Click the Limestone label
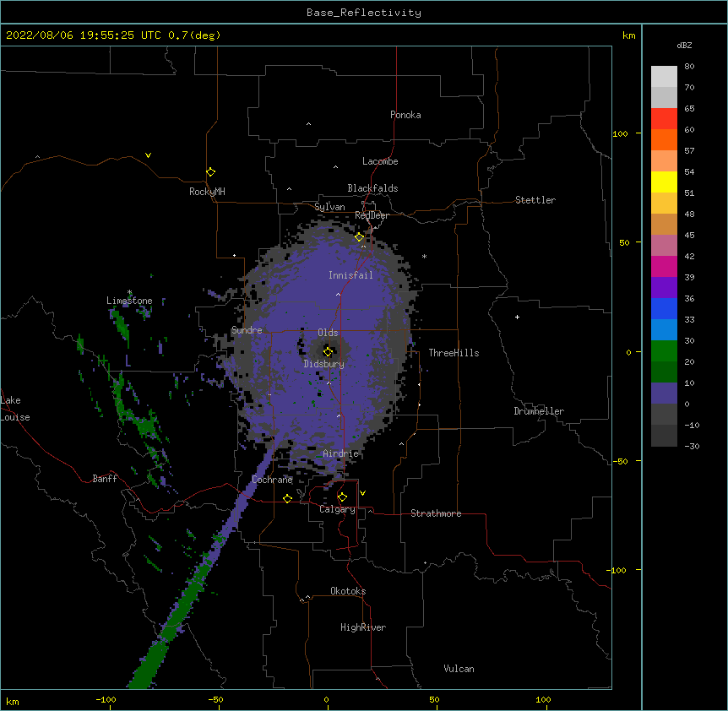 coord(129,301)
